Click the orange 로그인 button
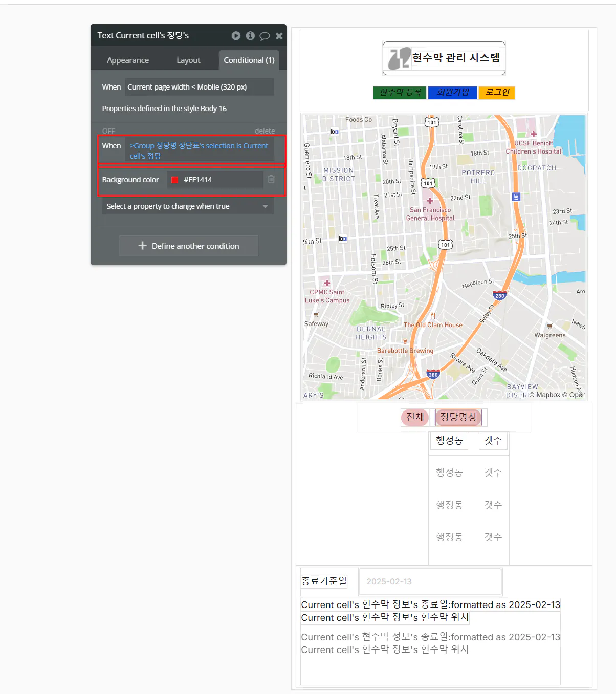Screen dimensions: 616x694 coord(497,93)
